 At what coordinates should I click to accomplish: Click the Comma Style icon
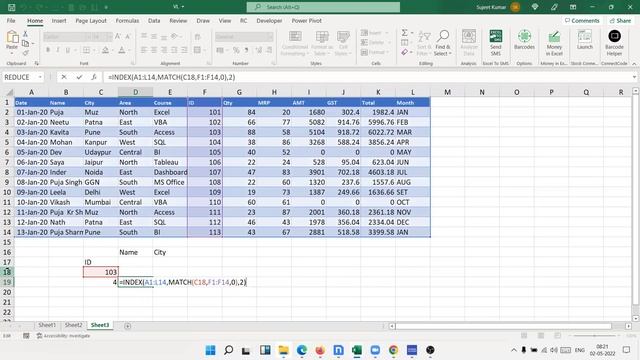pos(247,50)
